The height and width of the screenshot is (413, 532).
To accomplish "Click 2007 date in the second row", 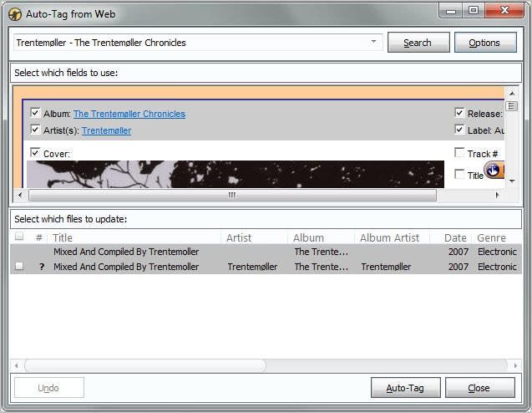I will click(459, 267).
